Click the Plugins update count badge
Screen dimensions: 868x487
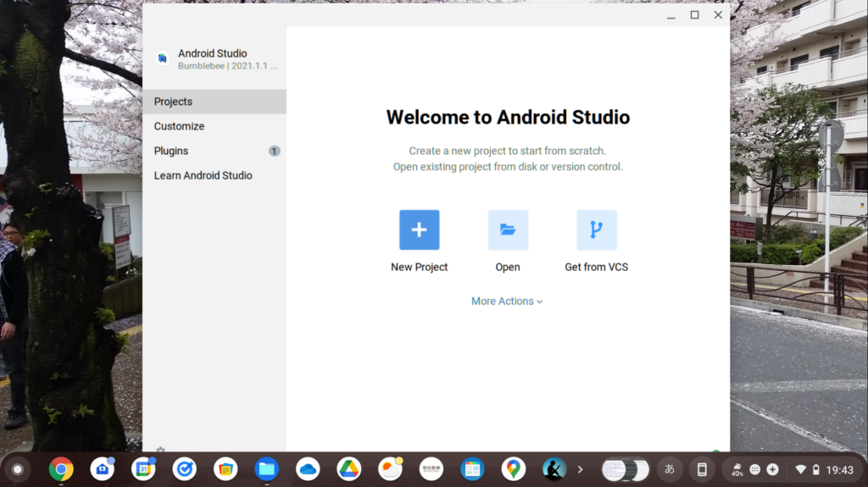point(274,151)
